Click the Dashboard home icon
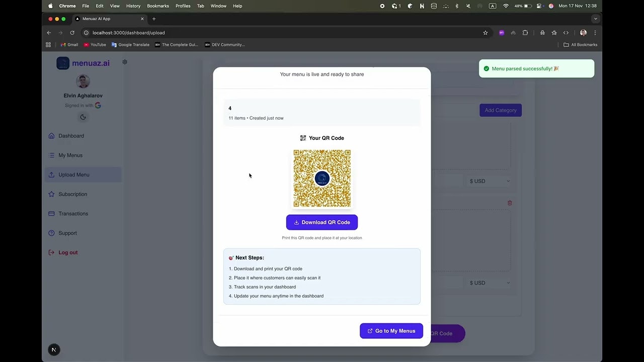The height and width of the screenshot is (362, 644). pyautogui.click(x=51, y=136)
